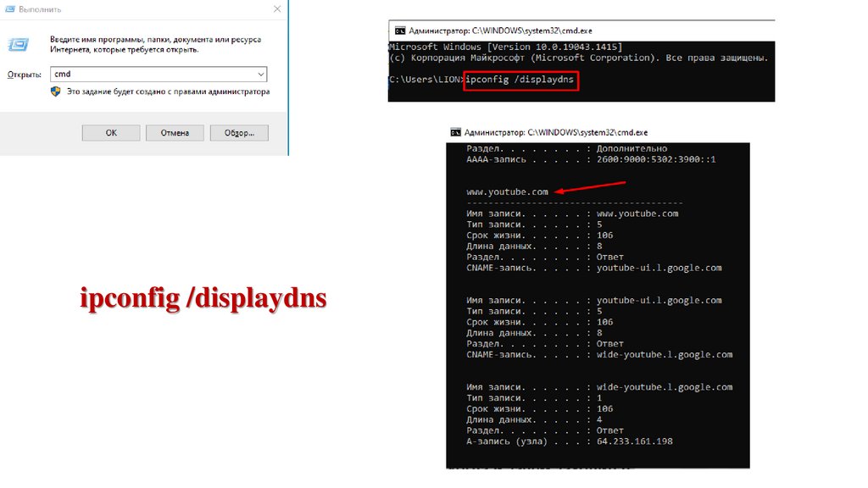The height and width of the screenshot is (488, 868).
Task: Click the administrator shield icon
Action: (55, 91)
